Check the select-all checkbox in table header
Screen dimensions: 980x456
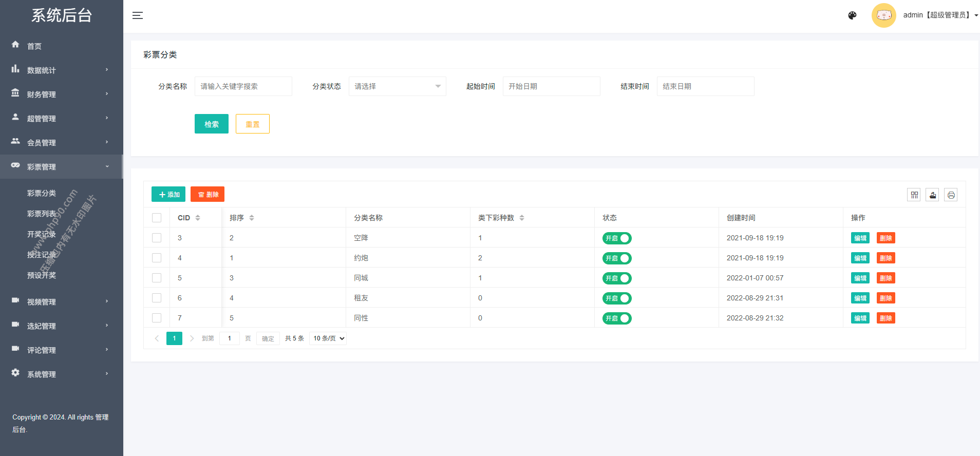tap(157, 218)
